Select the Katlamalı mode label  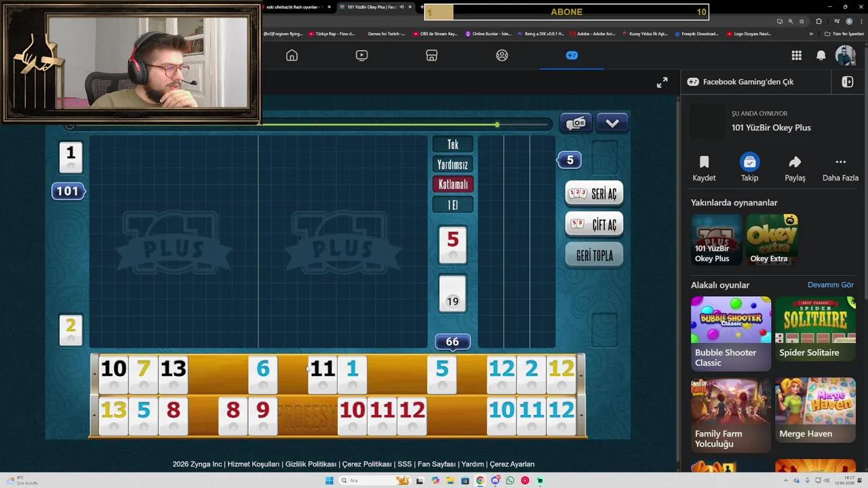(453, 184)
